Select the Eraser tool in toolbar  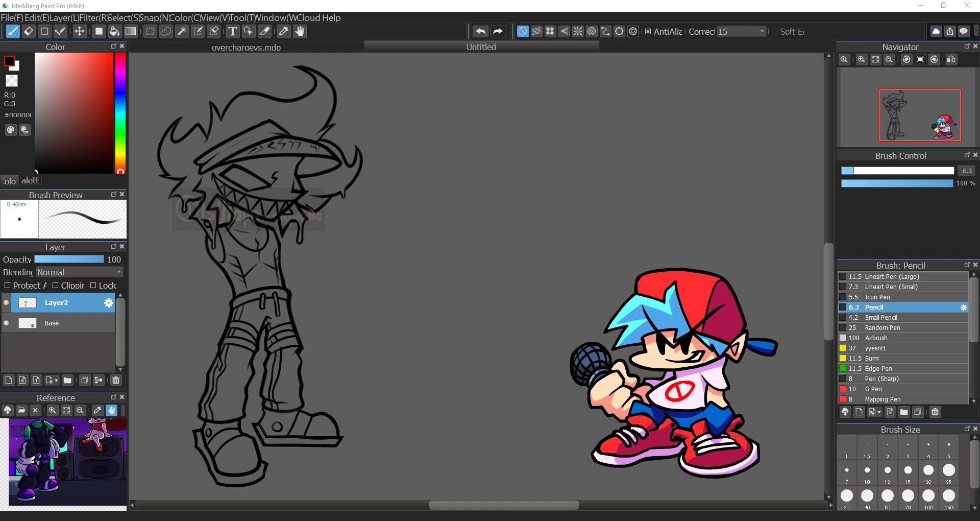click(29, 32)
